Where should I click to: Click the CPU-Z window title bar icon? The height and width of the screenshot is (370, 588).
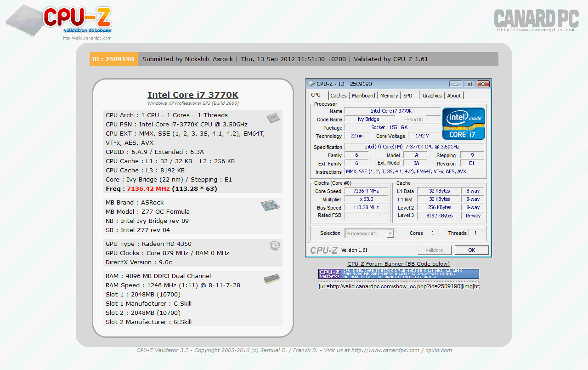pyautogui.click(x=311, y=84)
